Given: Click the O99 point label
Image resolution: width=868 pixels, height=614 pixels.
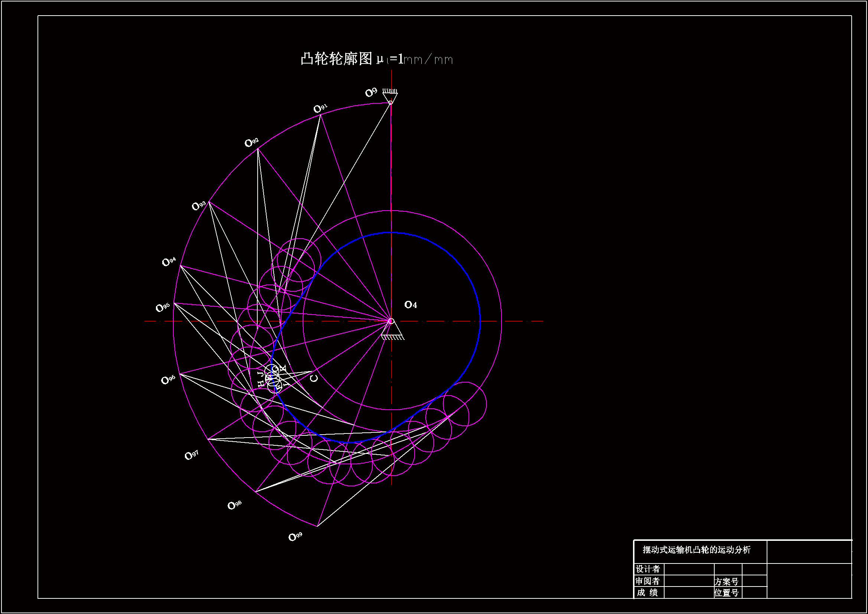Looking at the screenshot, I should click(295, 536).
